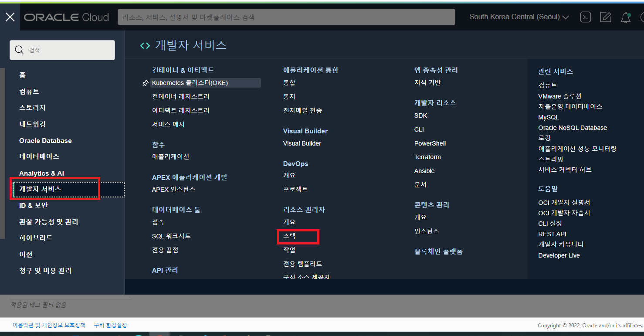Open SDK under 개발자 리소스
The image size is (644, 336).
[421, 115]
